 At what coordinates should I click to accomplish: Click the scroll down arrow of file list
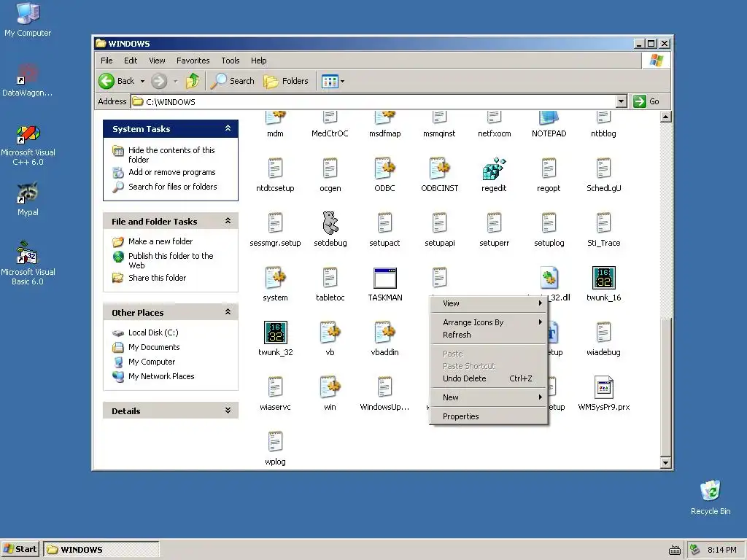(x=666, y=462)
